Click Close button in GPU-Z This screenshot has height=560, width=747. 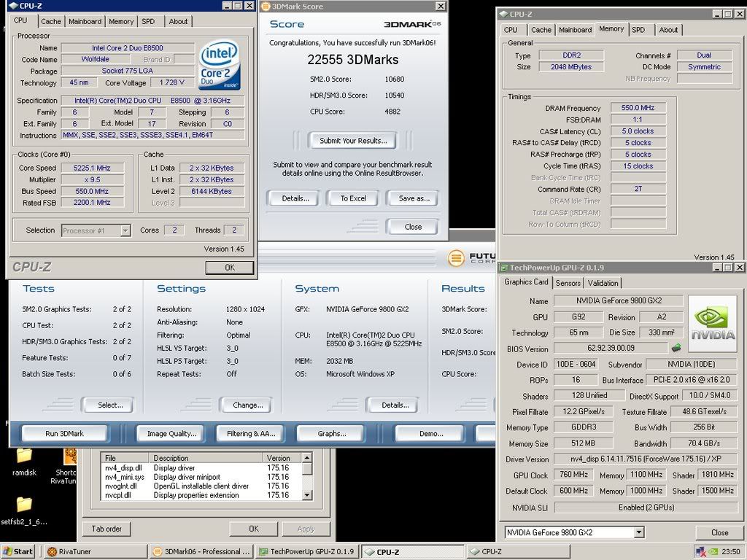(719, 532)
